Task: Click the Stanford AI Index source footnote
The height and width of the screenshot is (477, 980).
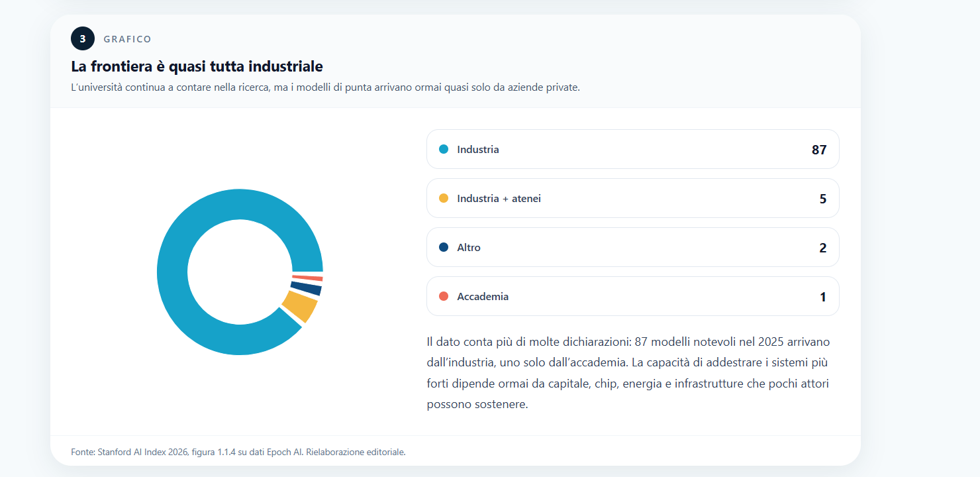Action: tap(238, 452)
